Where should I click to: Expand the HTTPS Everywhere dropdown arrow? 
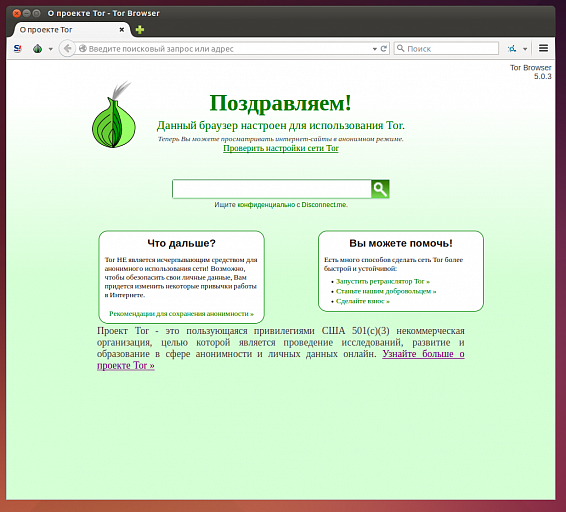(525, 49)
